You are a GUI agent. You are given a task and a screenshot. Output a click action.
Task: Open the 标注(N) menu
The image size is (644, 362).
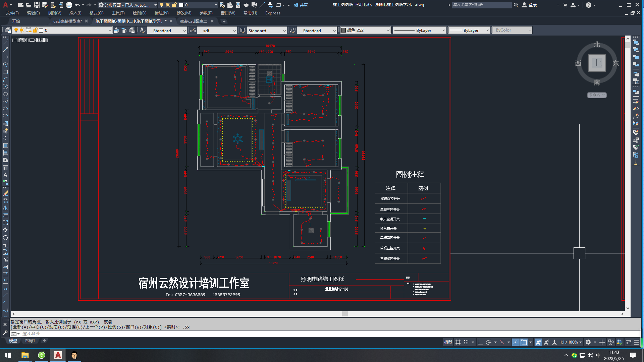pyautogui.click(x=161, y=13)
